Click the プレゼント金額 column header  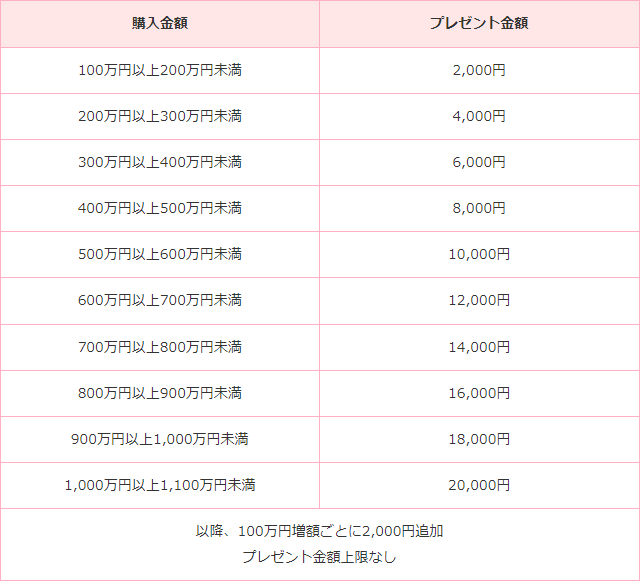pyautogui.click(x=479, y=24)
